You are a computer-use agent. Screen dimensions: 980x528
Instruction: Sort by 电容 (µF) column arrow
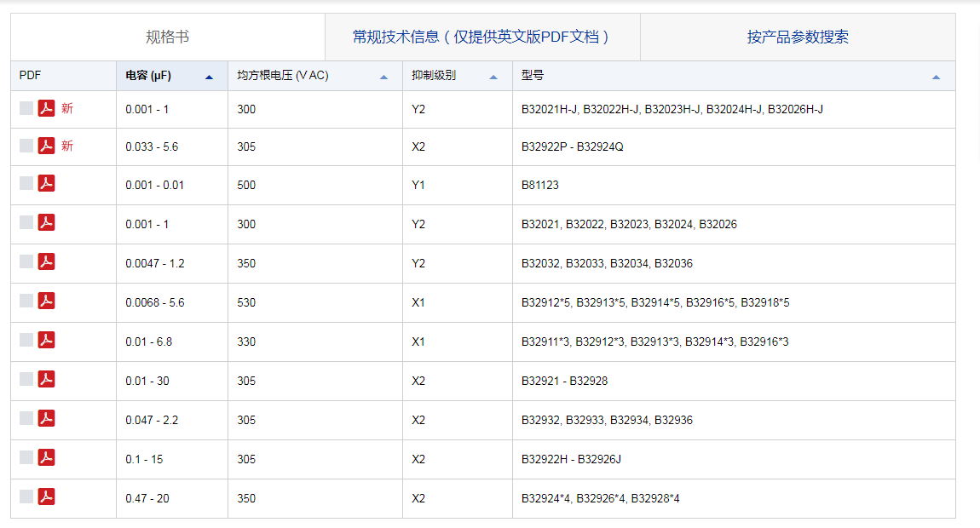tap(209, 77)
